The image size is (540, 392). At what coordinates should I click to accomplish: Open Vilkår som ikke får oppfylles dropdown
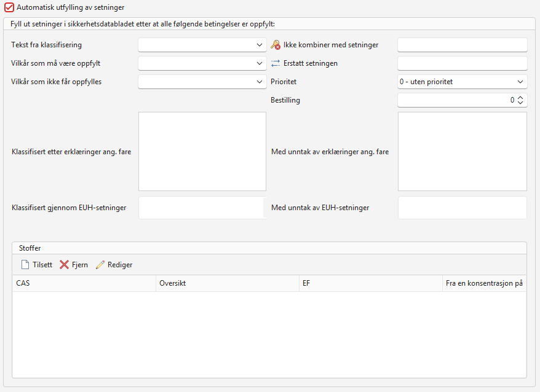pos(202,82)
